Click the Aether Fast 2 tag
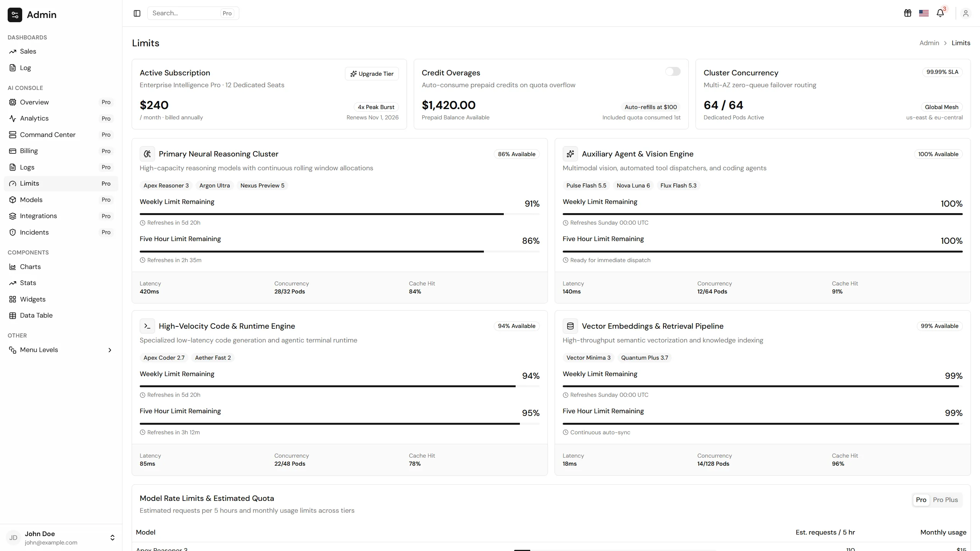 213,358
